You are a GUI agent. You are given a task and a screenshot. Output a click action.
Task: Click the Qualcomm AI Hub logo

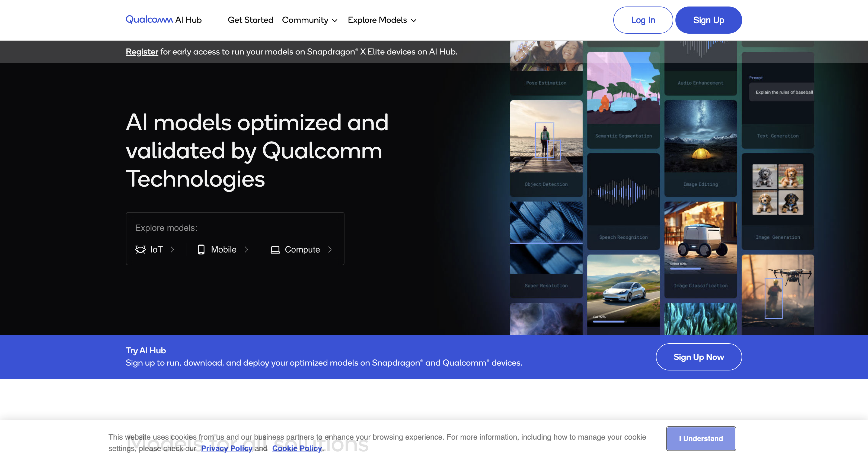(163, 20)
